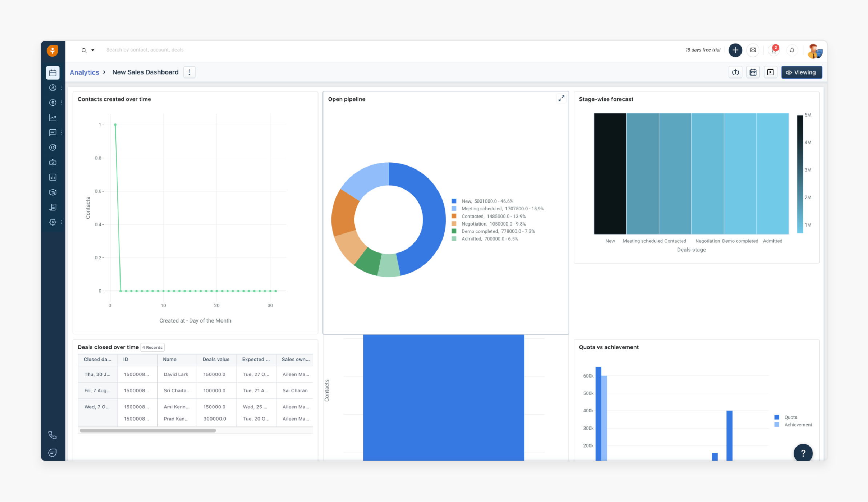
Task: Expand the Open pipeline widget fullscreen
Action: [x=561, y=98]
